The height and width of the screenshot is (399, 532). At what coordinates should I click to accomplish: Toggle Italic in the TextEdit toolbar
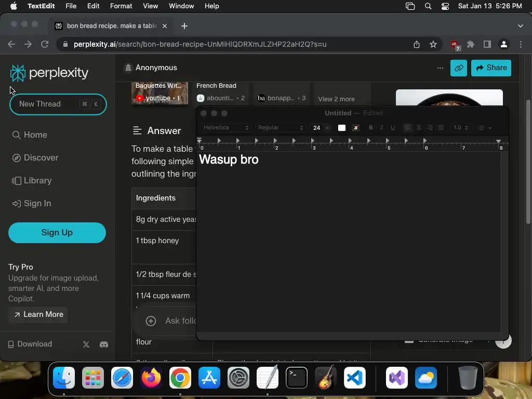382,128
